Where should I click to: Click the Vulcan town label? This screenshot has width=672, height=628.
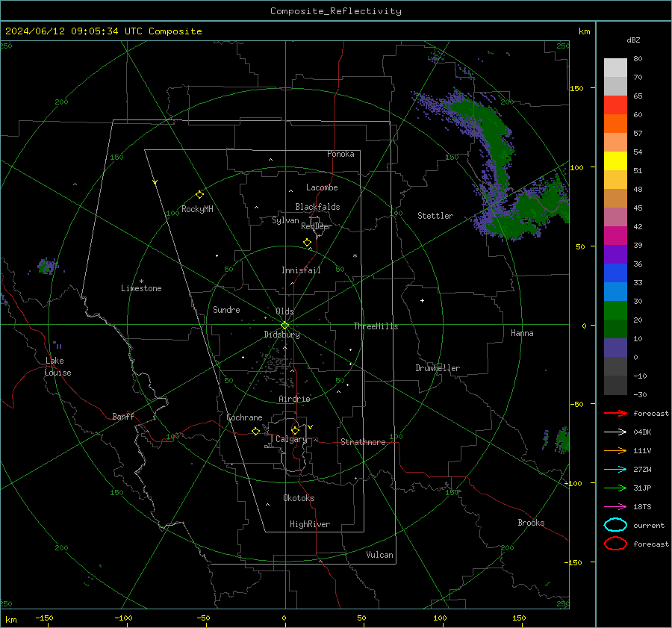tap(380, 555)
